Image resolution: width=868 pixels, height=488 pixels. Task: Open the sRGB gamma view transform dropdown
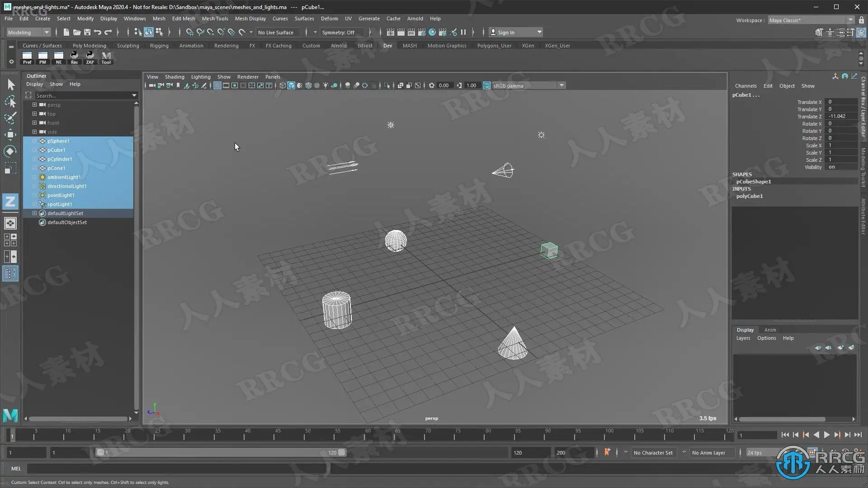coord(561,85)
